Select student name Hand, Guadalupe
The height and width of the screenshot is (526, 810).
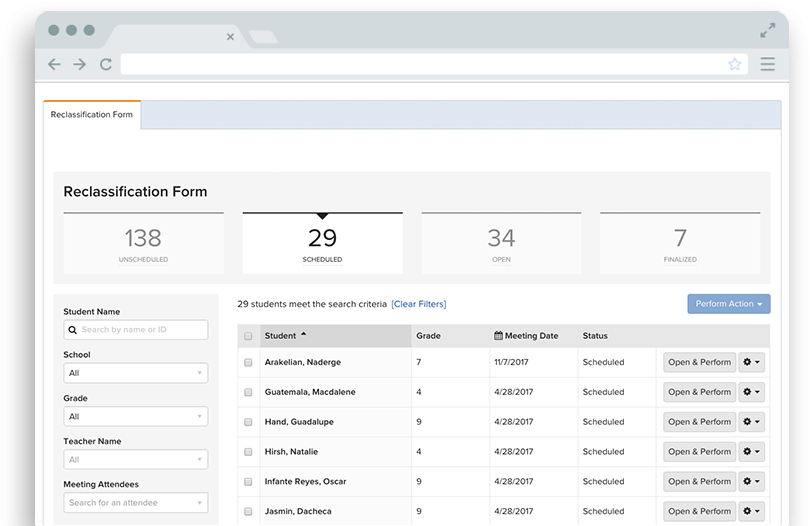[x=299, y=422]
